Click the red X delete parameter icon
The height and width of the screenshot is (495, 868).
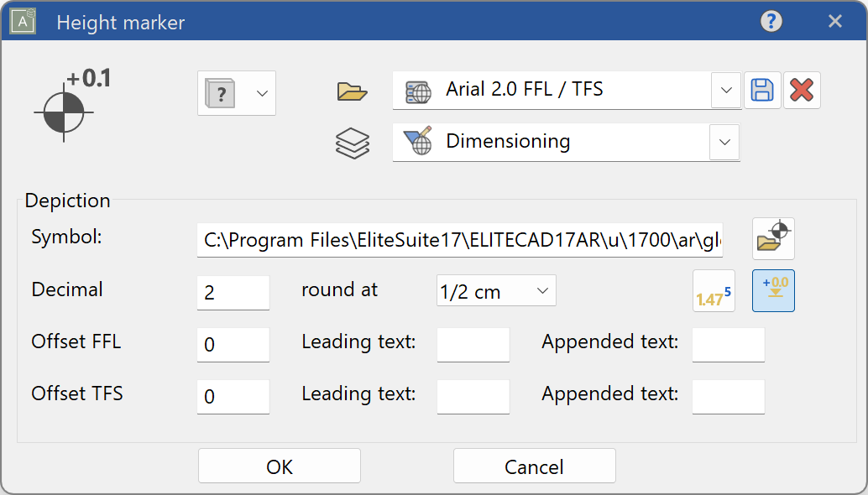pos(802,91)
